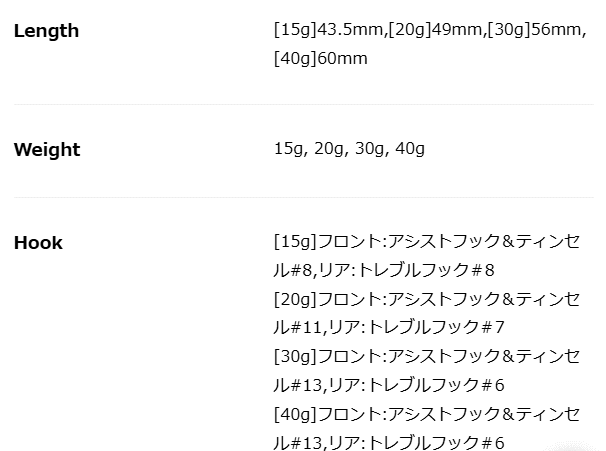The width and height of the screenshot is (606, 451).
Task: Click the divider below the Weight row
Action: tap(304, 197)
